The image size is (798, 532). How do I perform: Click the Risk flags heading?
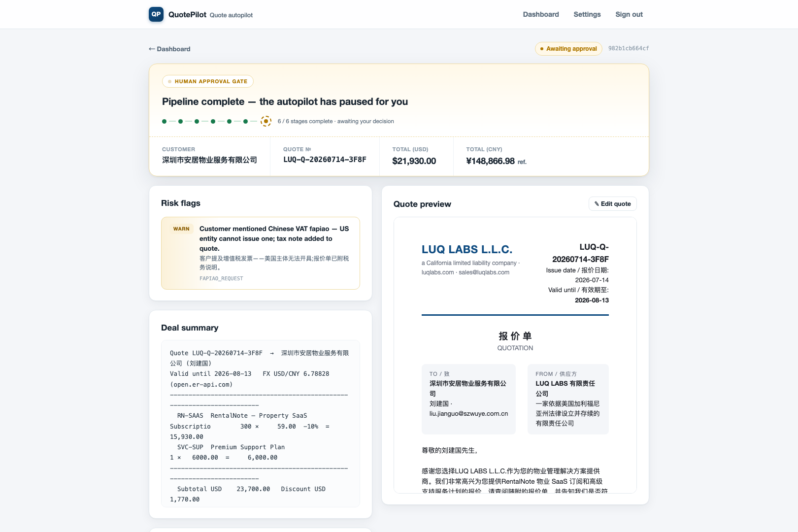pos(181,203)
